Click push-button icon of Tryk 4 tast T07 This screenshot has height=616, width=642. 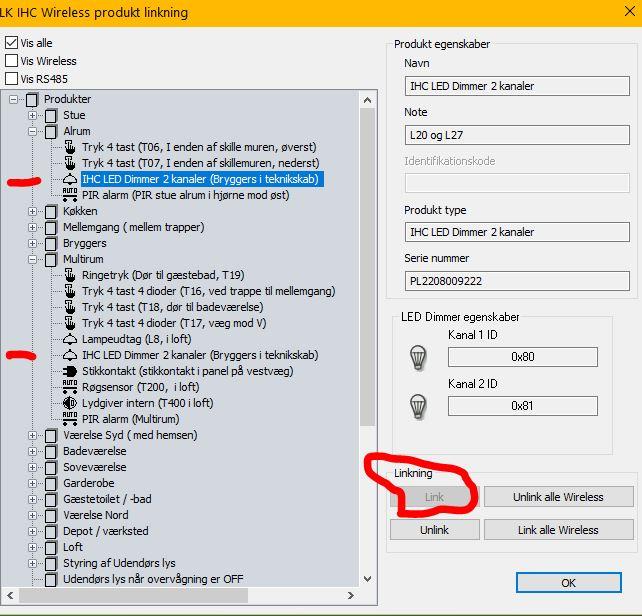70,163
